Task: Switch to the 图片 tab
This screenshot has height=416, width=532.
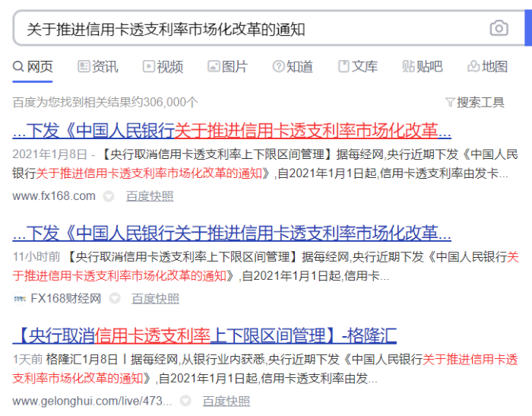Action: click(228, 67)
